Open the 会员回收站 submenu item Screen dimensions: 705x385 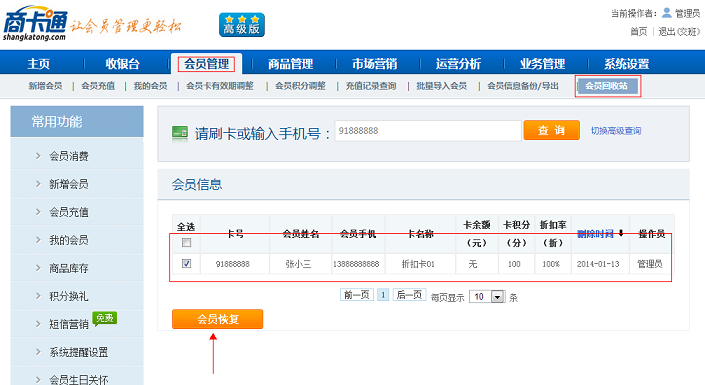(x=607, y=86)
